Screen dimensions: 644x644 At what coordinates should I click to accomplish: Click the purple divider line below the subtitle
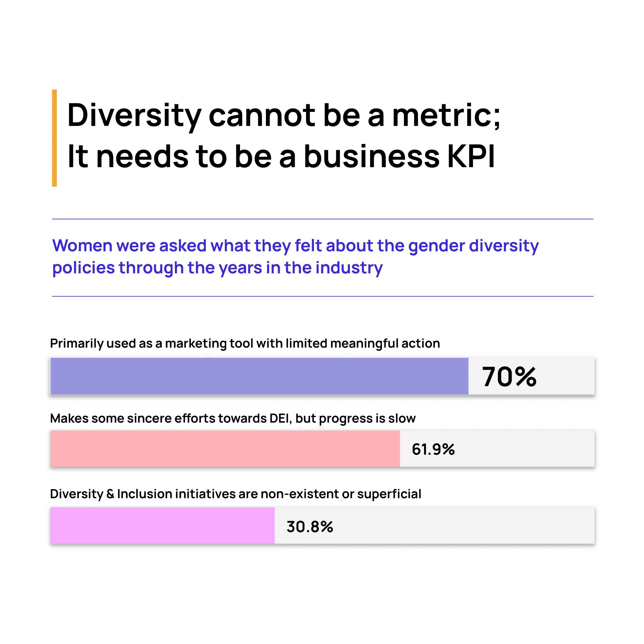point(322,296)
